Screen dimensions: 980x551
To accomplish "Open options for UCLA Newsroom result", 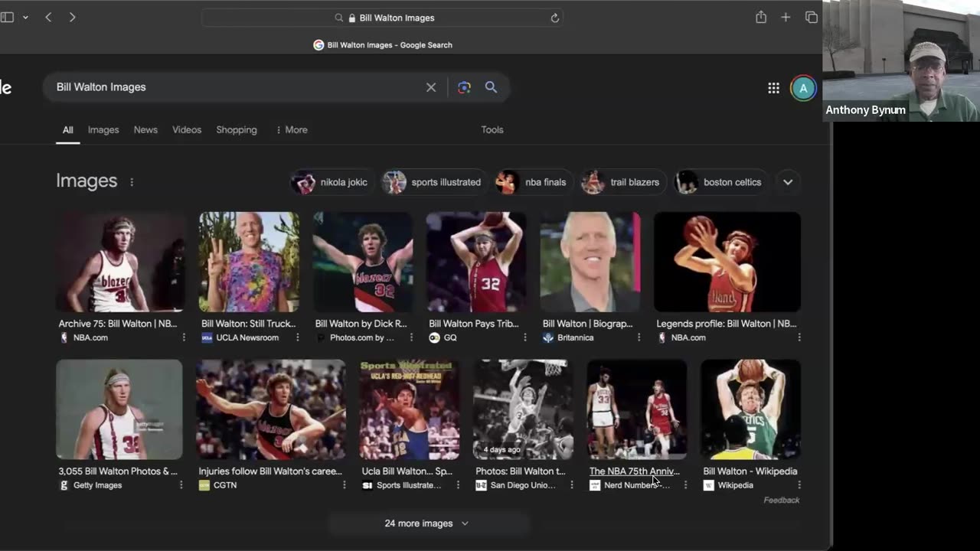I will pyautogui.click(x=298, y=337).
